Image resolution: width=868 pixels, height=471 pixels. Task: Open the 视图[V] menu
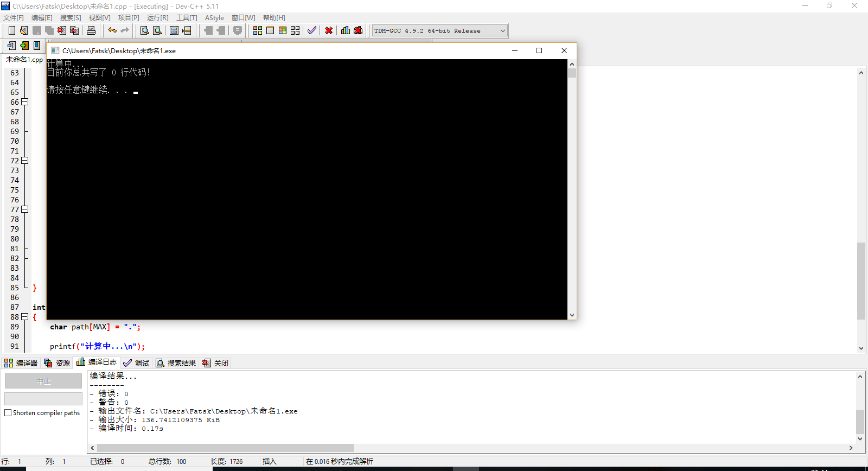(99, 18)
